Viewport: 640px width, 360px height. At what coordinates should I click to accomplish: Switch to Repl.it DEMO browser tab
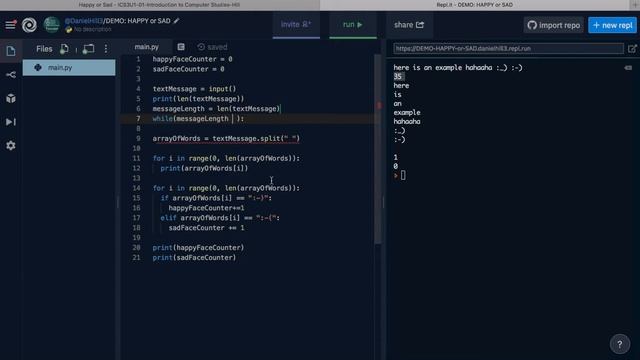pyautogui.click(x=475, y=5)
